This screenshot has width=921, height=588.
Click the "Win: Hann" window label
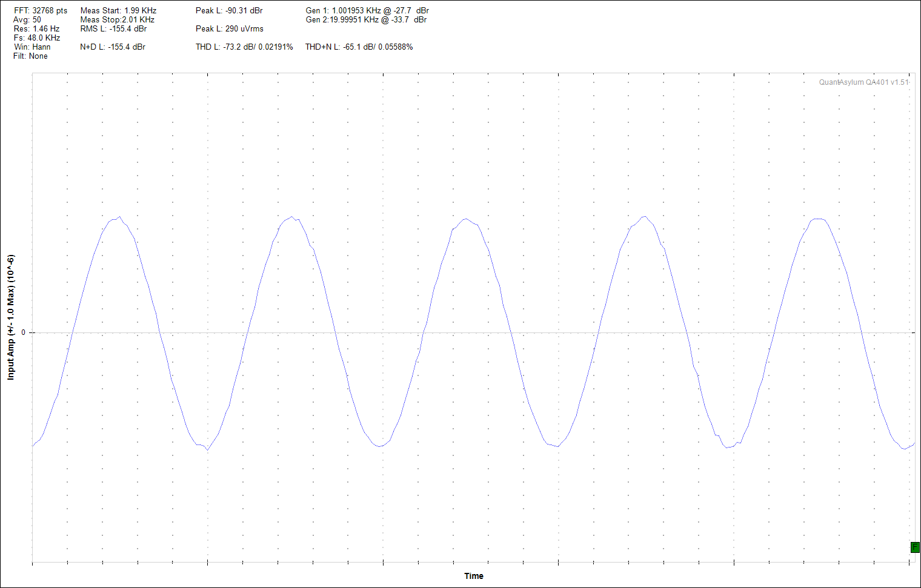click(32, 47)
